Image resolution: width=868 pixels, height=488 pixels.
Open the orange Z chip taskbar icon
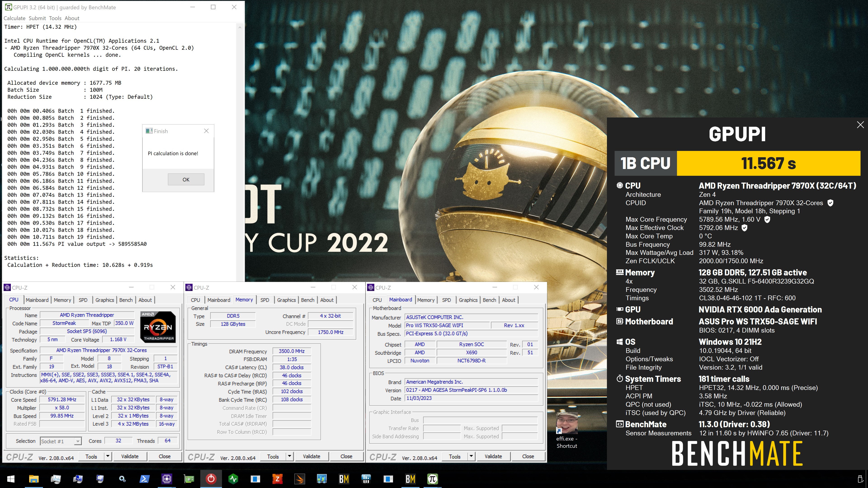(x=277, y=479)
